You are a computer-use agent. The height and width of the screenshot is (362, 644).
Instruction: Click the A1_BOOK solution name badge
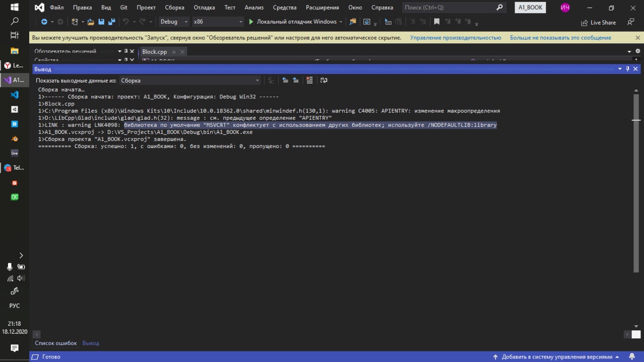(x=530, y=8)
